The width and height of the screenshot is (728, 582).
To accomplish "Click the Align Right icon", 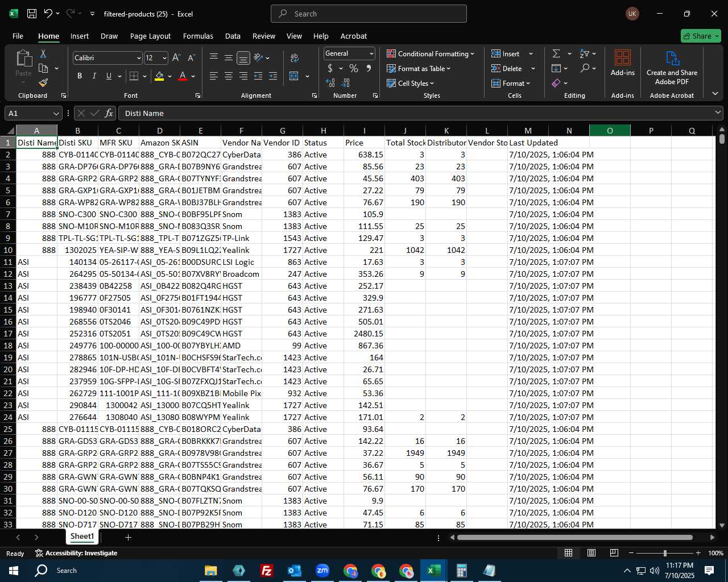I will click(243, 76).
